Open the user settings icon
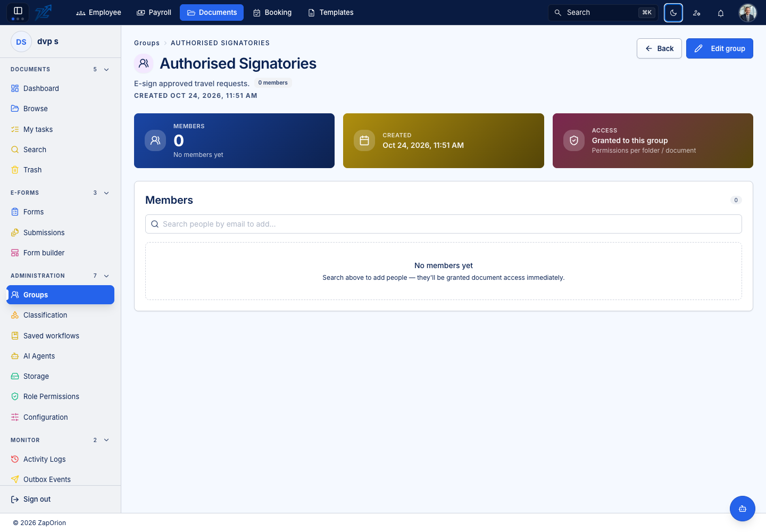The width and height of the screenshot is (766, 532). tap(697, 13)
